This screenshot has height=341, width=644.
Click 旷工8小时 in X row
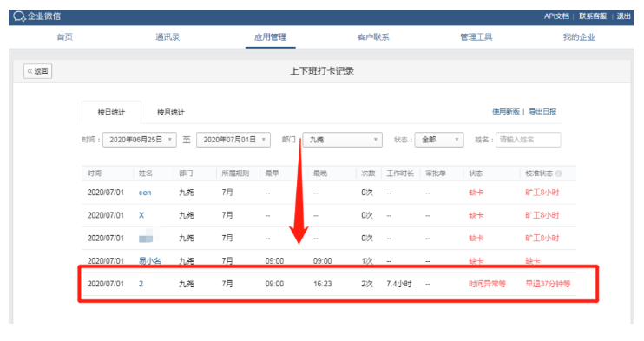click(x=542, y=215)
